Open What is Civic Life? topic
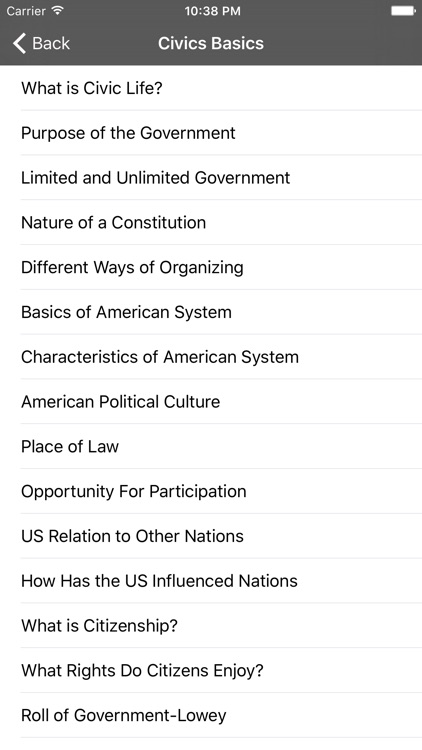This screenshot has width=422, height=750. pyautogui.click(x=211, y=88)
